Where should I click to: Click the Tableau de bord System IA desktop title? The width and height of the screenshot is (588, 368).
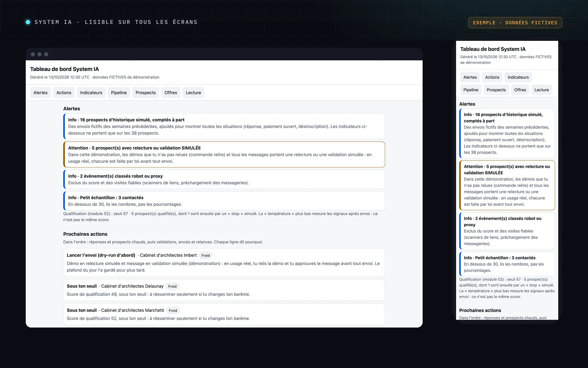pyautogui.click(x=64, y=69)
